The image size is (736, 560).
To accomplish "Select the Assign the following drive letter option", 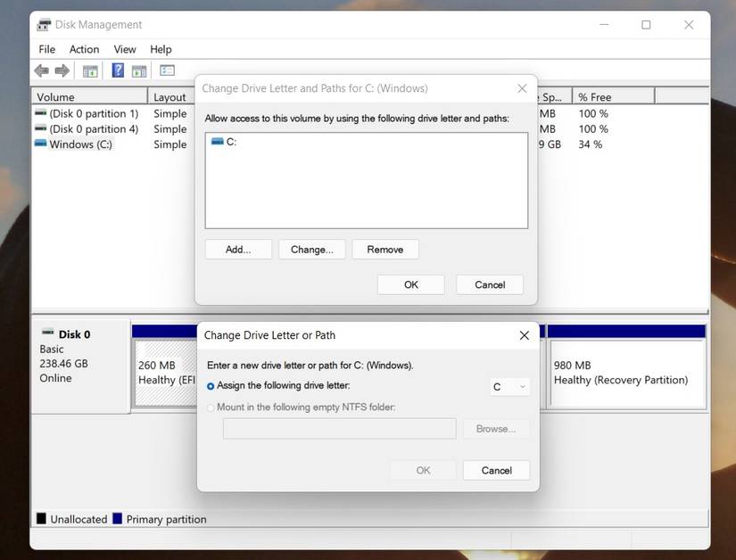I will (x=210, y=386).
